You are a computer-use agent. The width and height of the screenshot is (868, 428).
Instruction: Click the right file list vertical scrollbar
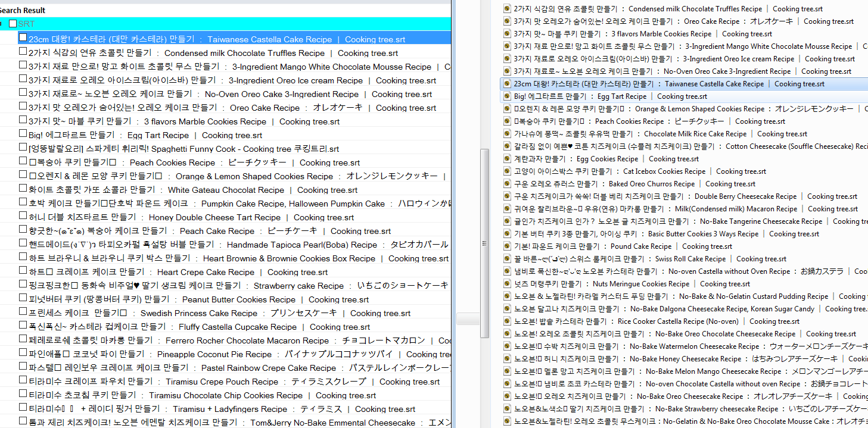tap(484, 238)
